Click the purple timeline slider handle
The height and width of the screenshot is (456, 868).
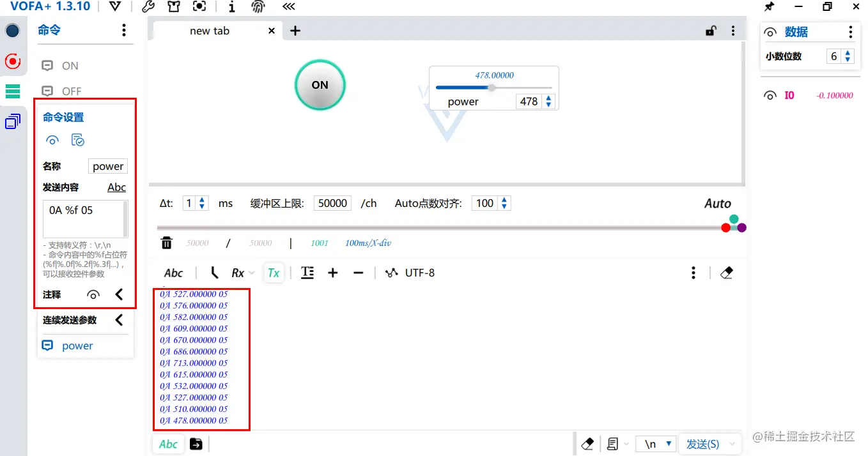[741, 227]
